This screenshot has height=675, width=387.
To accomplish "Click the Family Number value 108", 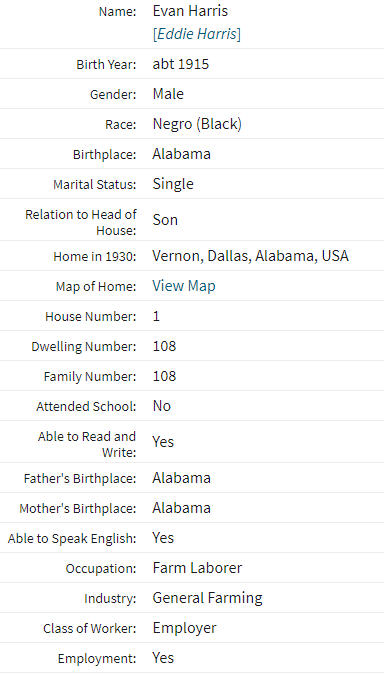I will [164, 376].
